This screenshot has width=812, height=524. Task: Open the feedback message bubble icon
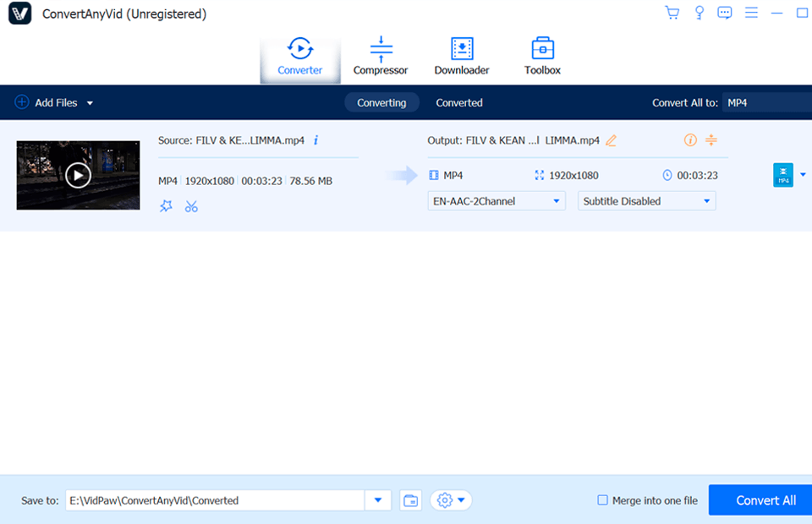725,13
